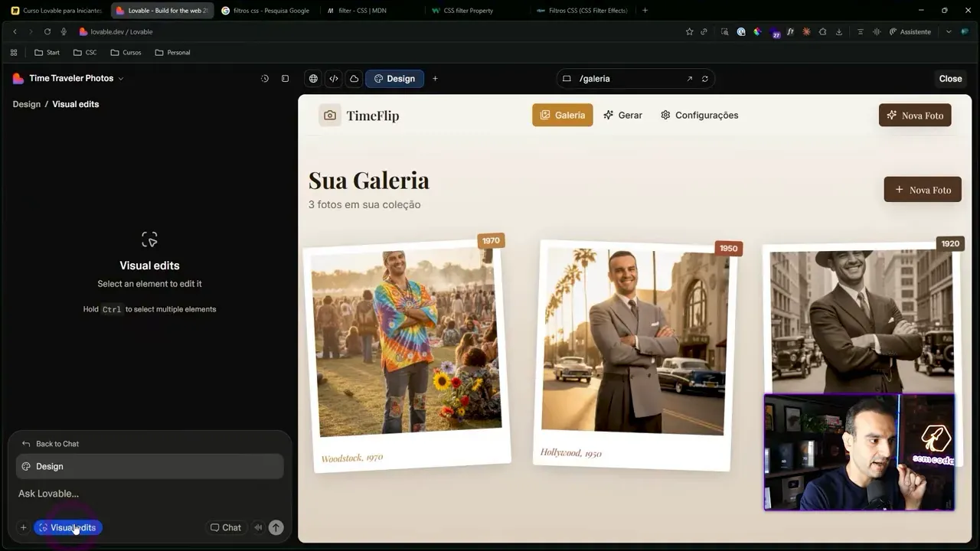
Task: Refresh the /galeria preview
Action: pyautogui.click(x=705, y=78)
